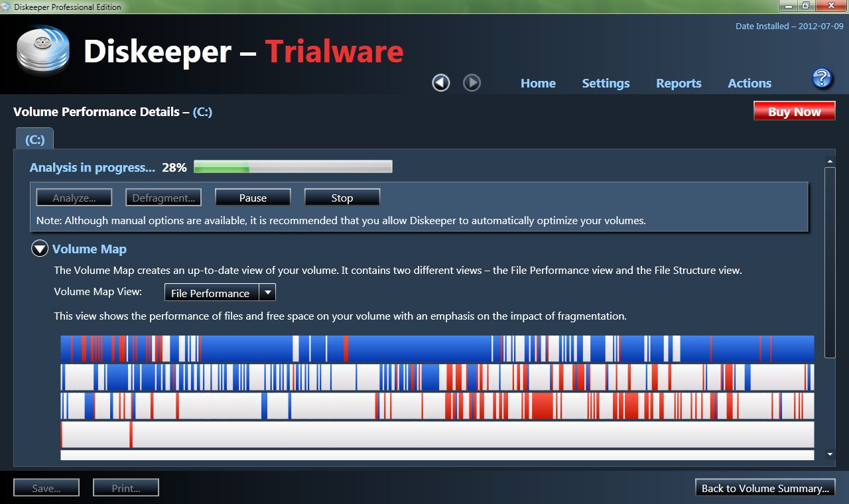Click the Volume Map heading text
Viewport: 849px width, 504px height.
[x=90, y=249]
